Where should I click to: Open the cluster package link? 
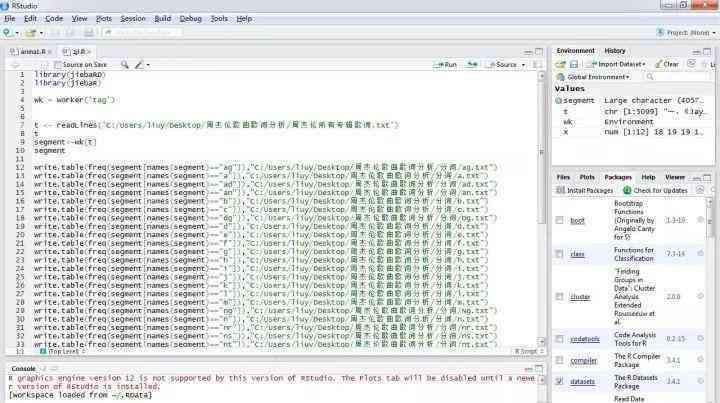point(580,297)
